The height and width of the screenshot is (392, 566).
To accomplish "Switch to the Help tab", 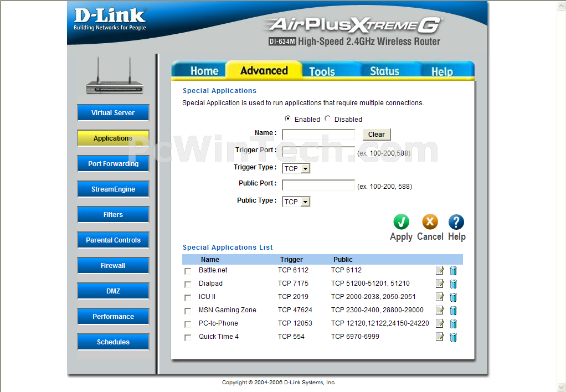I will [442, 71].
